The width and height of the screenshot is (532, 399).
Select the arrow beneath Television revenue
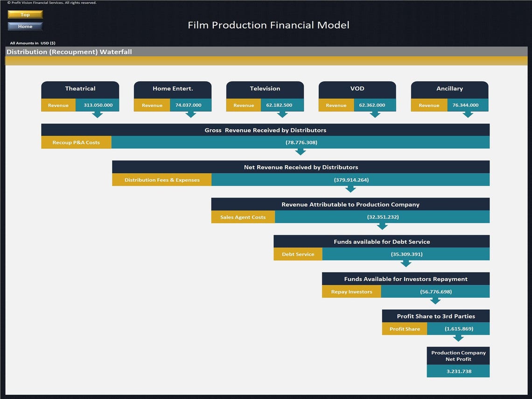point(282,113)
